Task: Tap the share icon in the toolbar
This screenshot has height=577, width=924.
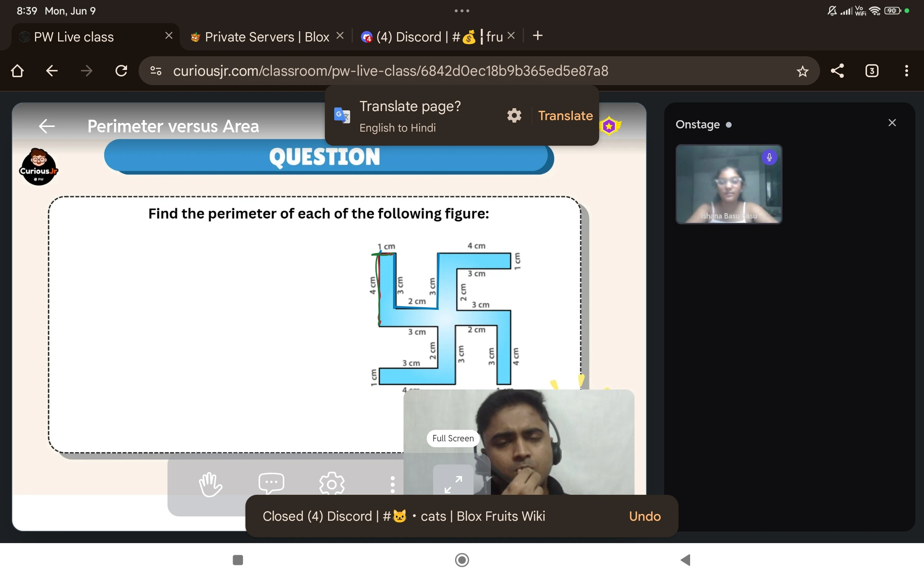Action: (x=837, y=71)
